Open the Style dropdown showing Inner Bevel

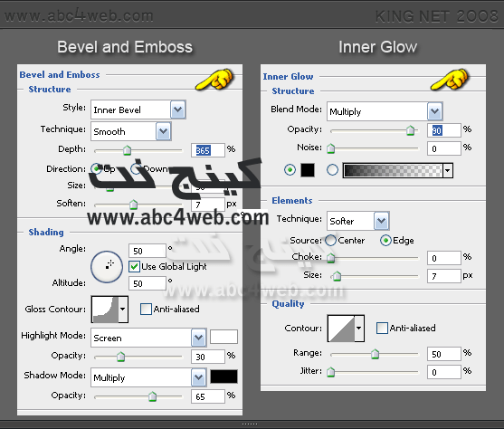138,110
